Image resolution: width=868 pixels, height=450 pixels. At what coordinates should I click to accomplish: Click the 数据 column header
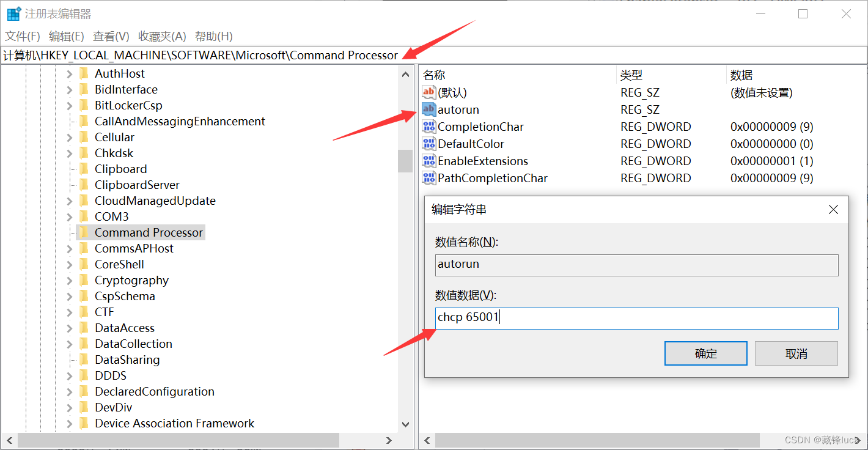(796, 75)
